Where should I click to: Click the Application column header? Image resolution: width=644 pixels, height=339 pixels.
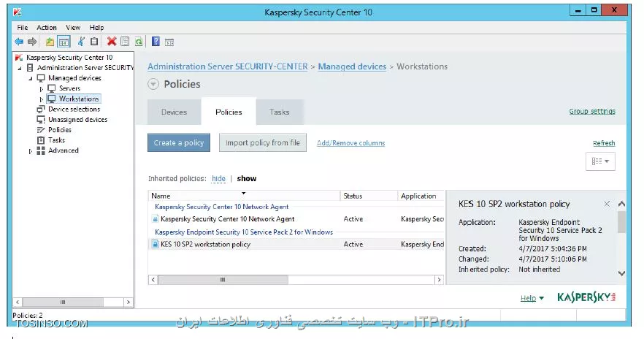coord(421,196)
